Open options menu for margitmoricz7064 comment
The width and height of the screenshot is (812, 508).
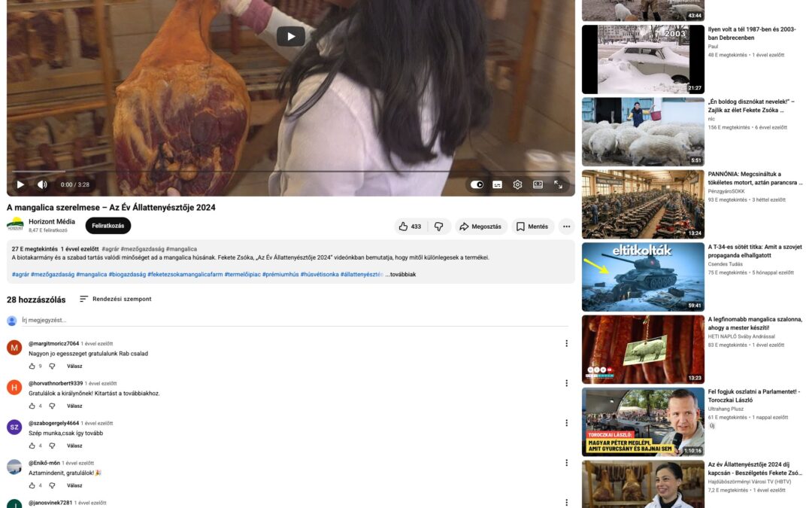click(567, 344)
